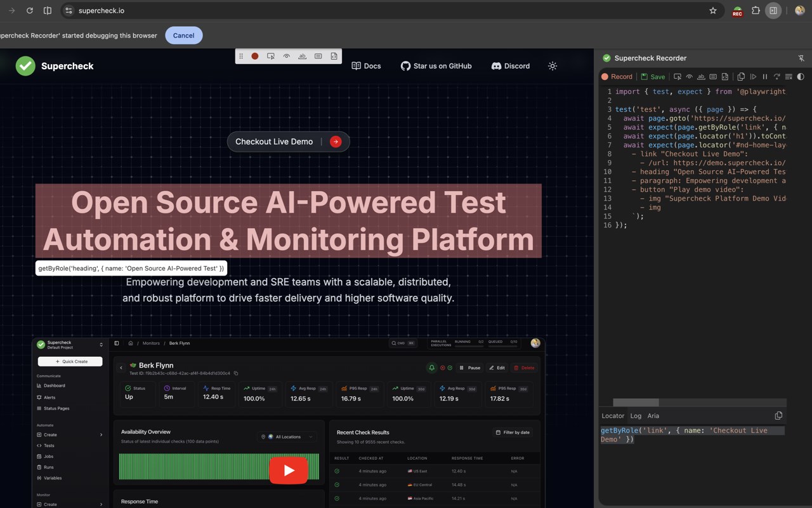Image resolution: width=812 pixels, height=508 pixels.
Task: Click the Supercheck Recorder panel title
Action: coord(650,58)
